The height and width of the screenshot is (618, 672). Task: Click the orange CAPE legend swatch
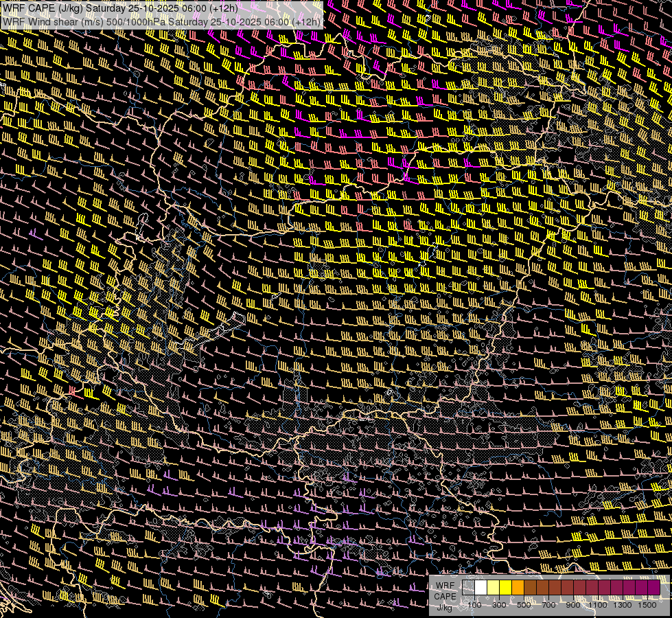point(518,588)
